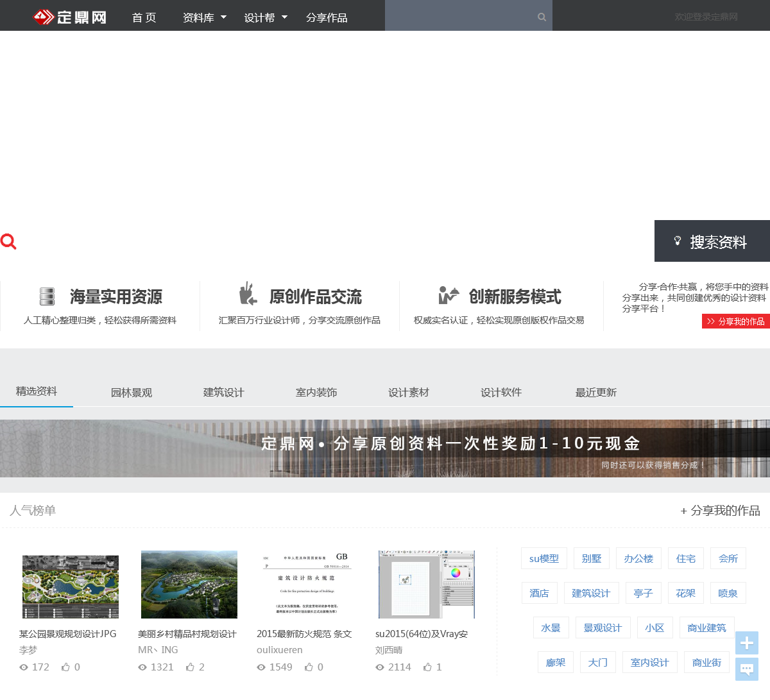Viewport: 770px width, 700px height.
Task: Click the red search magnifier icon
Action: tap(8, 241)
